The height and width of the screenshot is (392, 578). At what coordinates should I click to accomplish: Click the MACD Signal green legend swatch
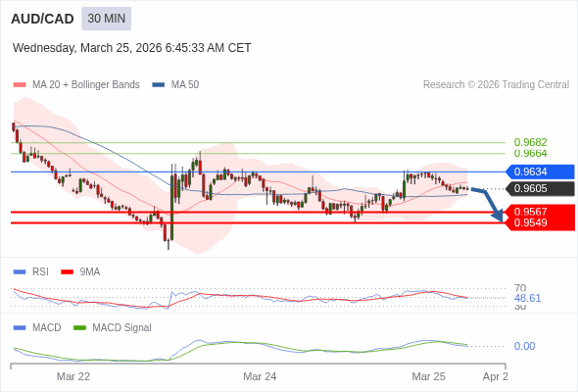click(79, 327)
